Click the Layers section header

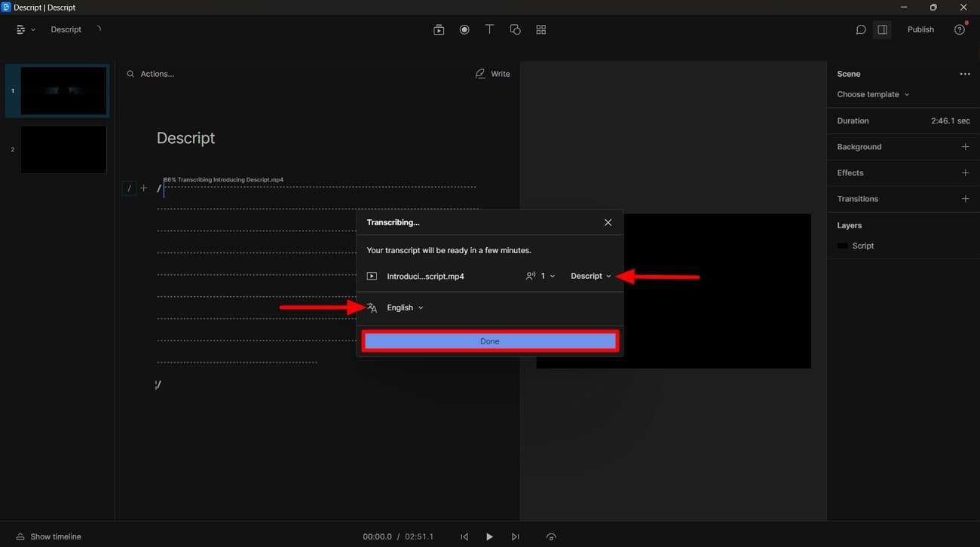(x=849, y=225)
